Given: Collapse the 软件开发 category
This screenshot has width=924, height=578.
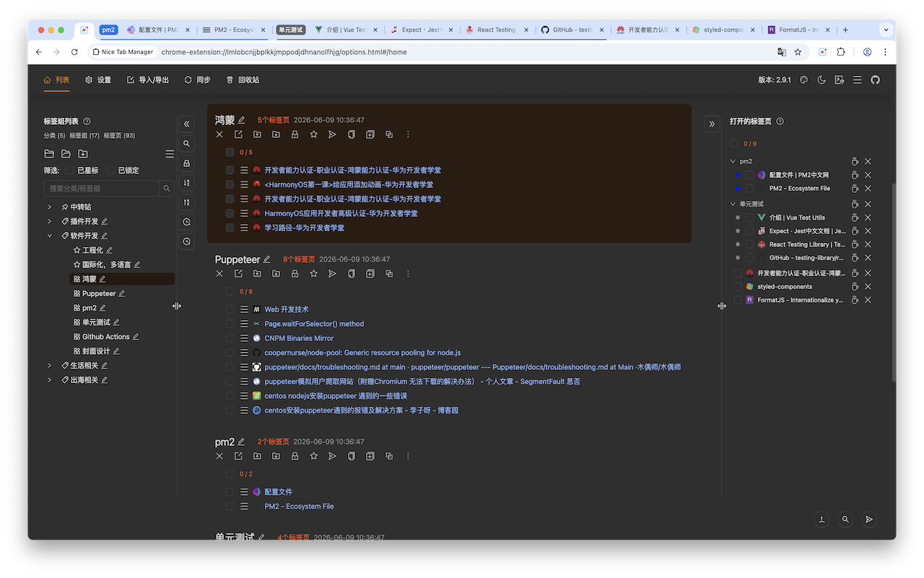Looking at the screenshot, I should click(50, 236).
